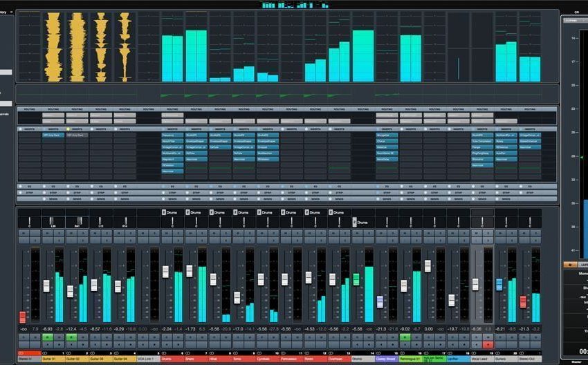Screen dimensions: 588x365
Task: Mute the Guitar 01 channel
Action: pyautogui.click(x=47, y=233)
